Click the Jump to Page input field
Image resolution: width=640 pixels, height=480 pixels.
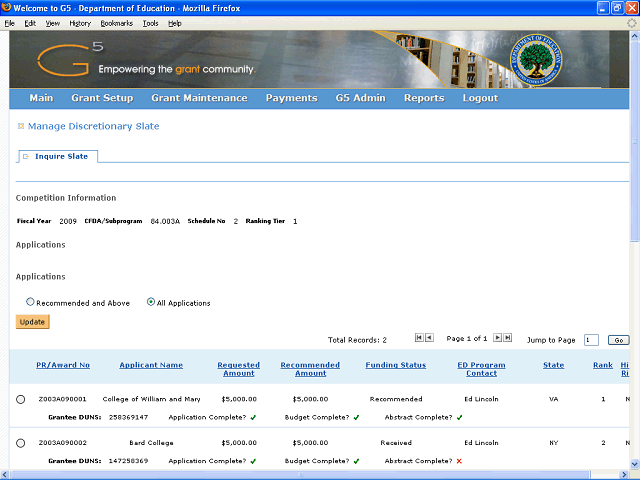pyautogui.click(x=591, y=340)
